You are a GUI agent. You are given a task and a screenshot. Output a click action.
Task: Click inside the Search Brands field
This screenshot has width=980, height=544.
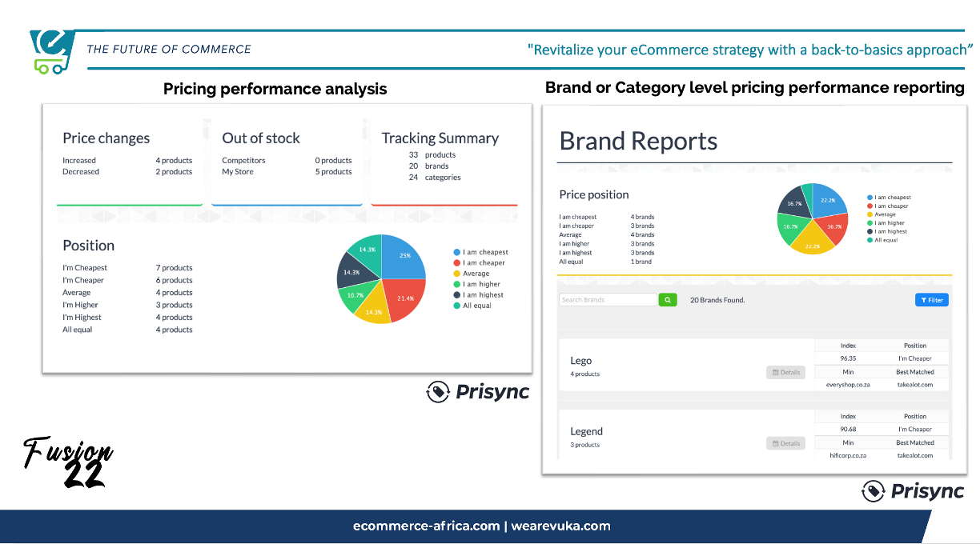pyautogui.click(x=608, y=300)
